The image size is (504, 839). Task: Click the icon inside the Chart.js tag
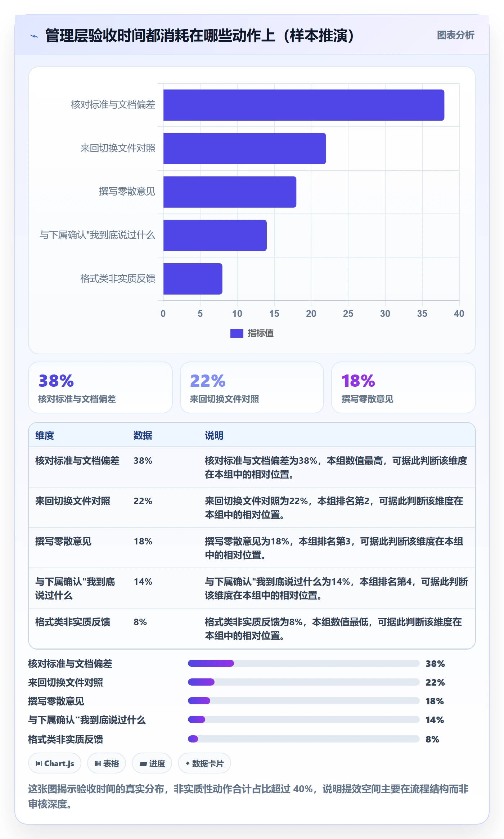[39, 764]
